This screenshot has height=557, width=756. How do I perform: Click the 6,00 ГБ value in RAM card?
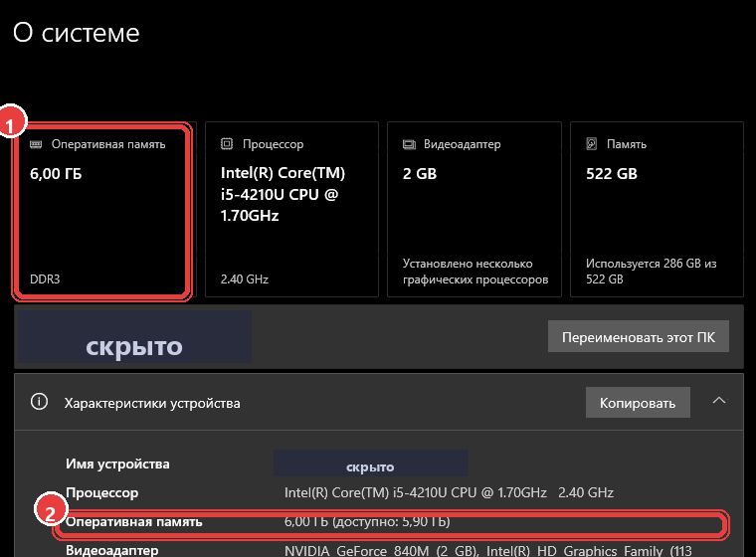point(56,174)
